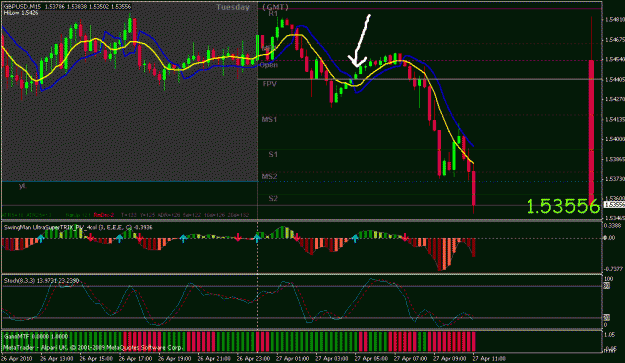
Task: Click the -0.7377 TRIX scale value
Action: click(x=613, y=270)
